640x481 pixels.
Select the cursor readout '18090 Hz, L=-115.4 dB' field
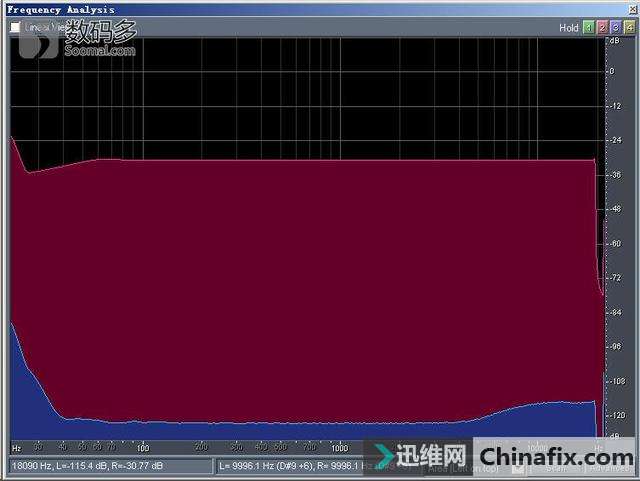tap(110, 465)
